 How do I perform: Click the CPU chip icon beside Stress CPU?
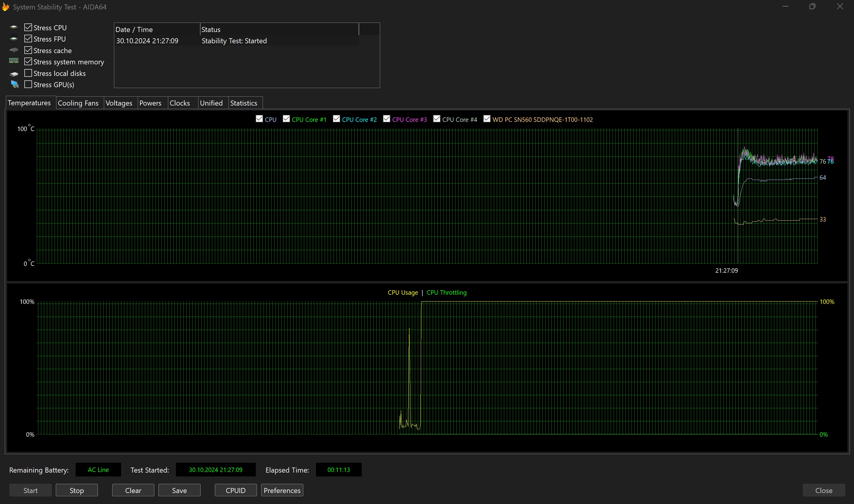(14, 28)
